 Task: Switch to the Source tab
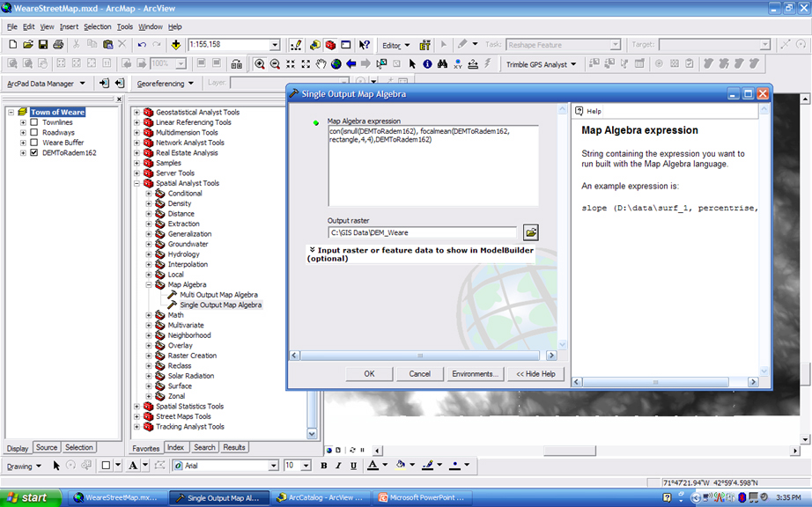click(x=47, y=447)
